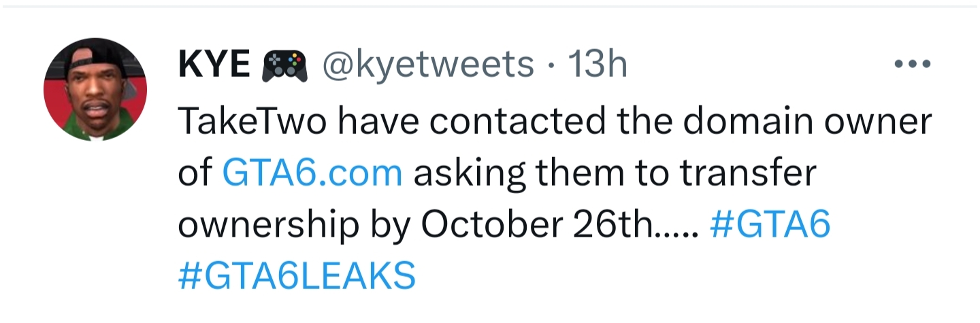Open the #GTA6 hashtag
The width and height of the screenshot is (980, 323).
coord(770,224)
